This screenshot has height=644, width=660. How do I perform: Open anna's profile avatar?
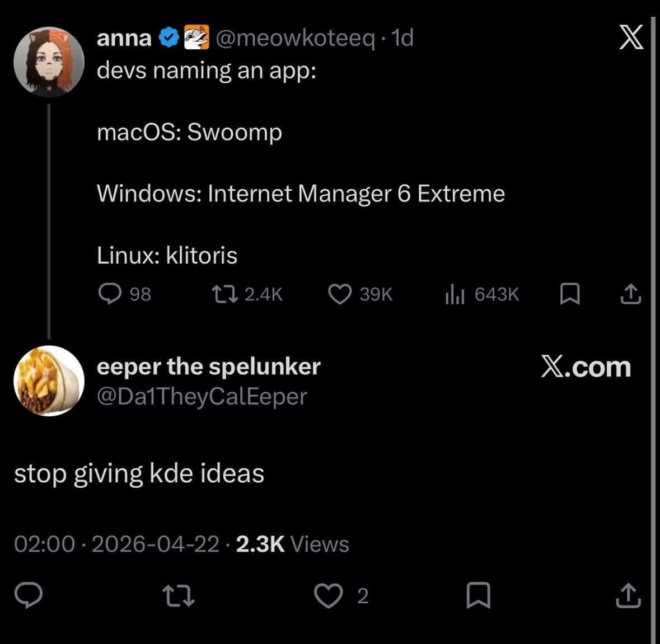(49, 62)
